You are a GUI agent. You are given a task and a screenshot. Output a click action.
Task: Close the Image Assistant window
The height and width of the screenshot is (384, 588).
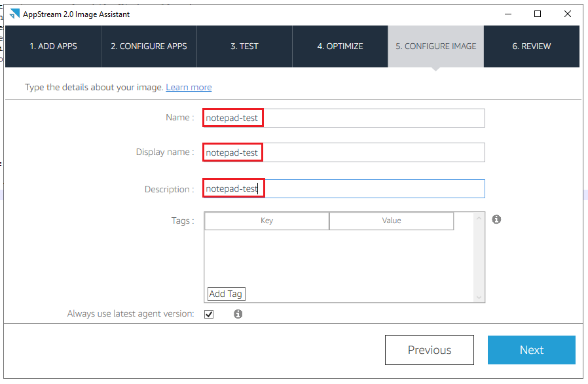[568, 14]
